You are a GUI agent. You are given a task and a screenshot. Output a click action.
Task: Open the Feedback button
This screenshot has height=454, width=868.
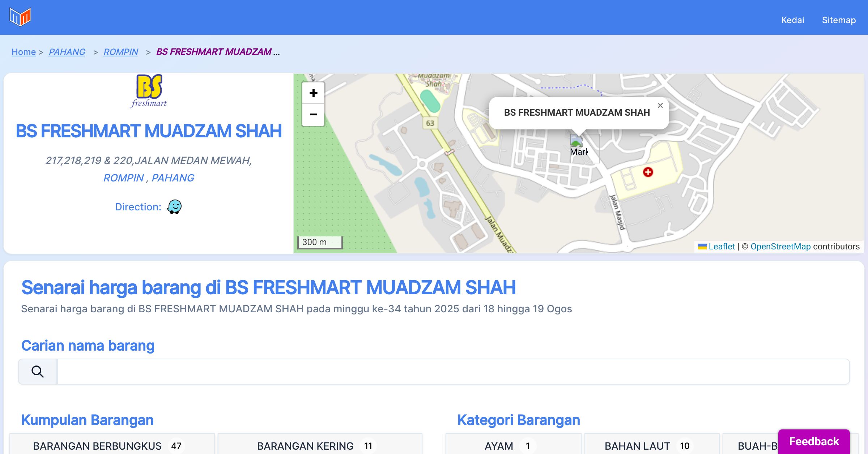click(x=814, y=441)
